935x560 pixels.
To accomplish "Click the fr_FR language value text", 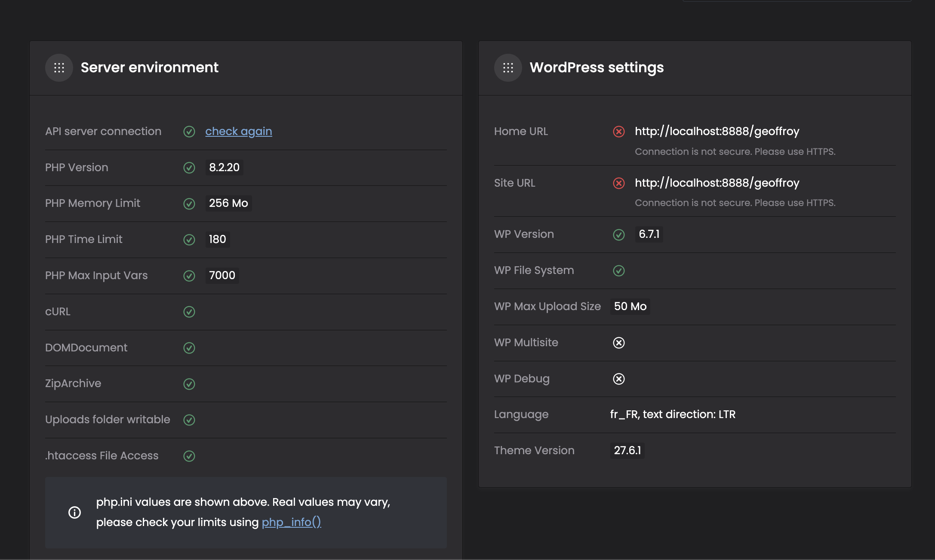I will coord(673,414).
